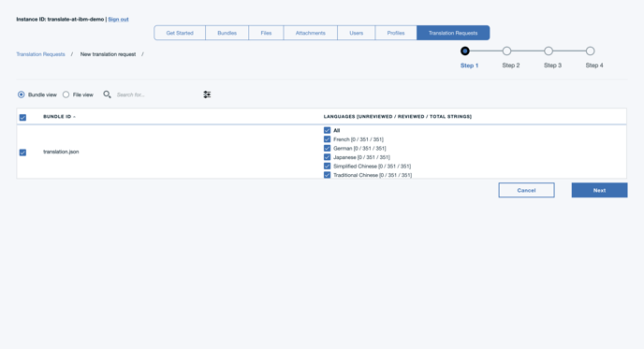The image size is (644, 349).
Task: Choose the Bundle view radio button
Action: [21, 95]
